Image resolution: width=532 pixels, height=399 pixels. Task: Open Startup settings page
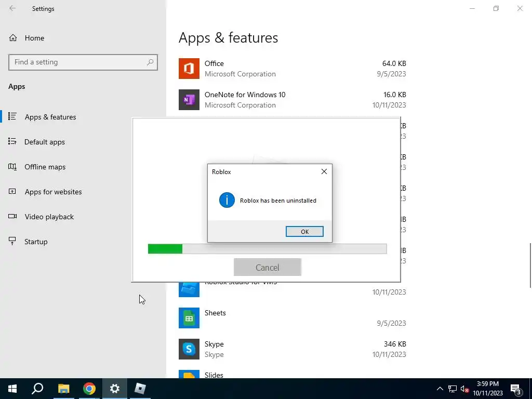36,242
